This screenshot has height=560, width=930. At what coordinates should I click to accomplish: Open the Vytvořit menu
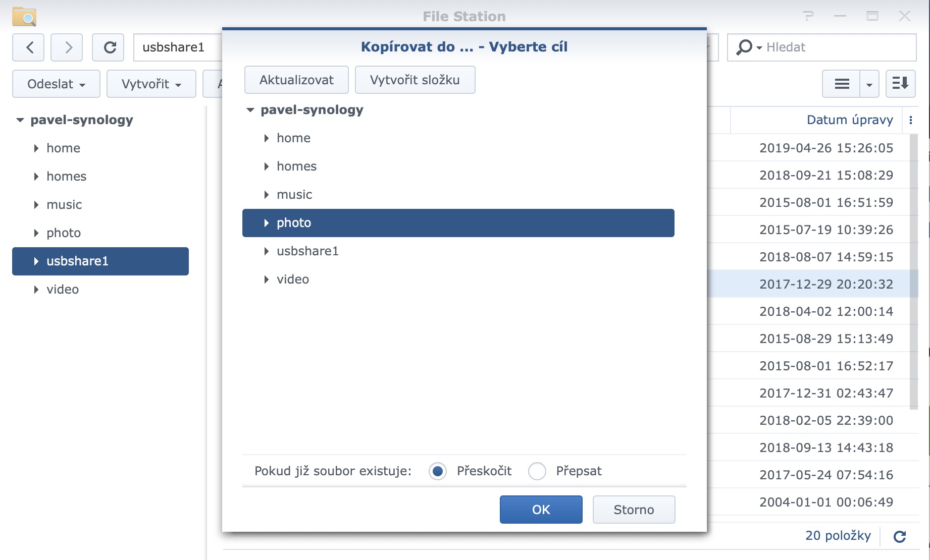click(151, 84)
